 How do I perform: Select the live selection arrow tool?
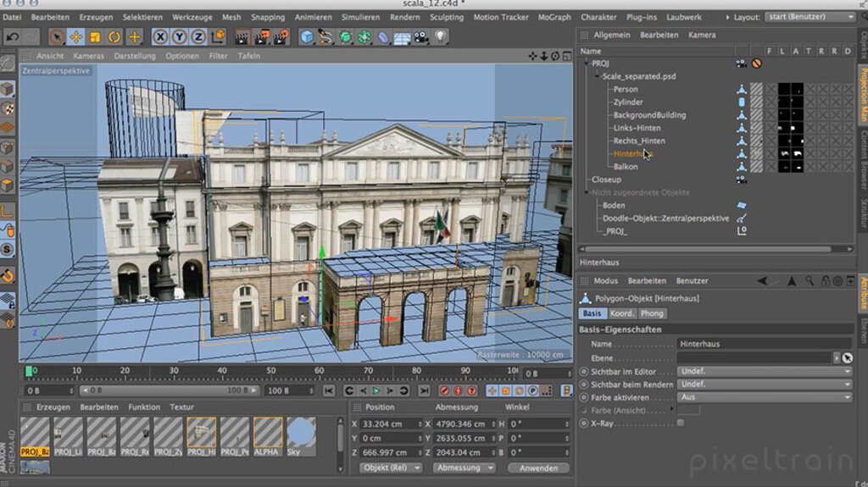pos(57,37)
